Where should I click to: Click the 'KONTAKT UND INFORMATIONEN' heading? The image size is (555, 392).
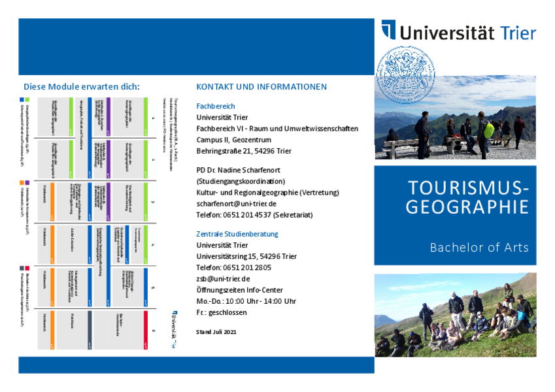pos(261,87)
